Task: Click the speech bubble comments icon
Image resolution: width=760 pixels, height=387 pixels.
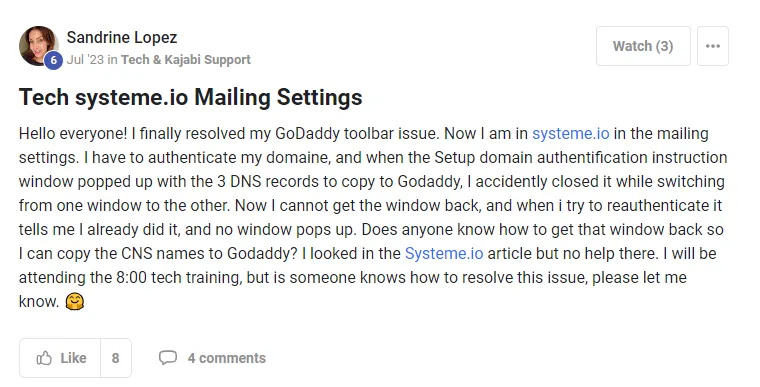Action: pyautogui.click(x=168, y=358)
